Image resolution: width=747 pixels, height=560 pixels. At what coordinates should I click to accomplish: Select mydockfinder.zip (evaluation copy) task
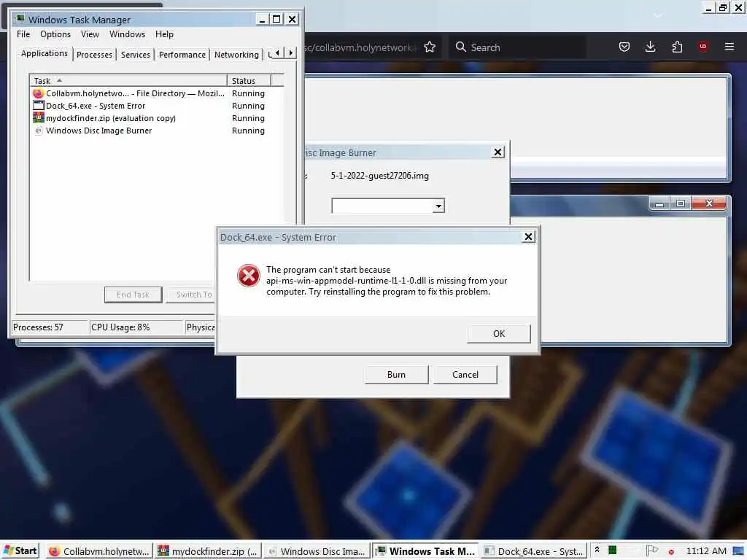coord(157,118)
